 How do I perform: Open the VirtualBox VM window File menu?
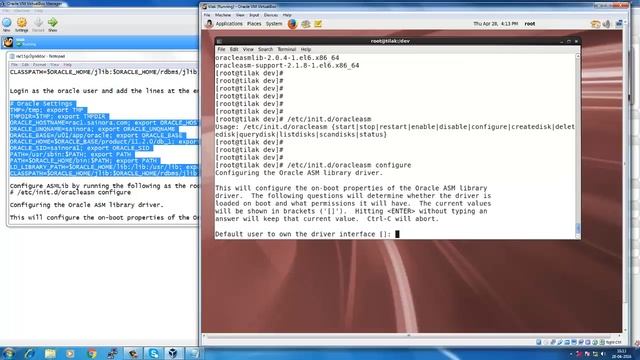(x=207, y=15)
